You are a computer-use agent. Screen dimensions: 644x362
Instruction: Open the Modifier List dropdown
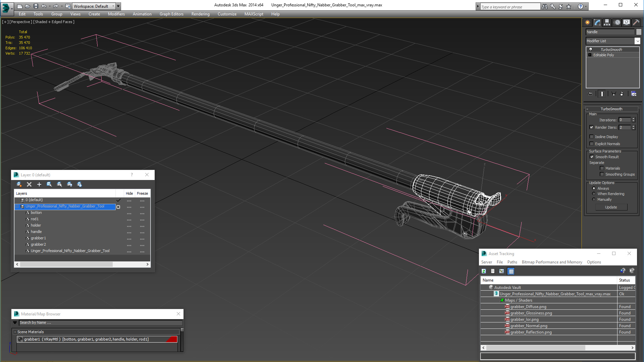point(637,41)
